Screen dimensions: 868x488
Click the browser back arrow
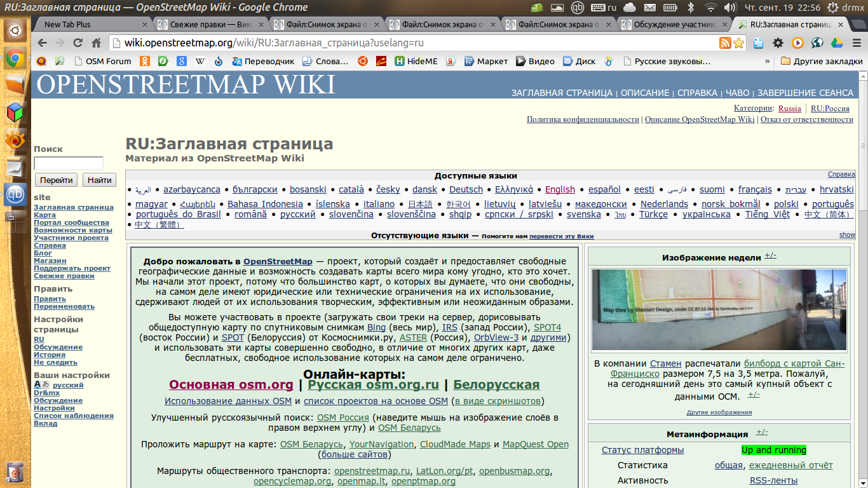click(42, 43)
